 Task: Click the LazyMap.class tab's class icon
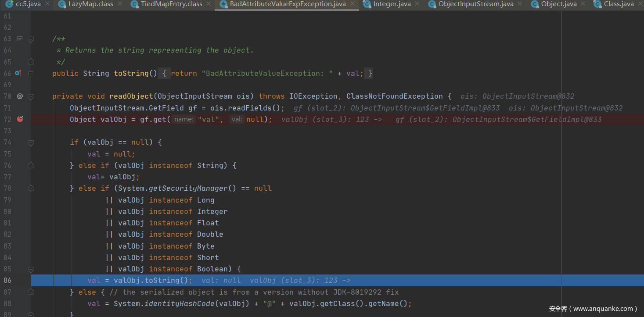pos(62,4)
